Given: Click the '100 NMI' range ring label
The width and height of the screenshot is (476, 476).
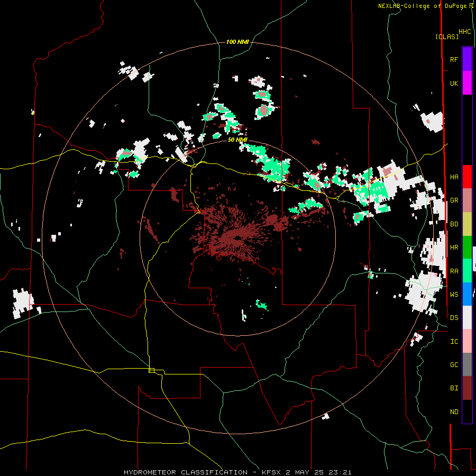Looking at the screenshot, I should tap(237, 42).
